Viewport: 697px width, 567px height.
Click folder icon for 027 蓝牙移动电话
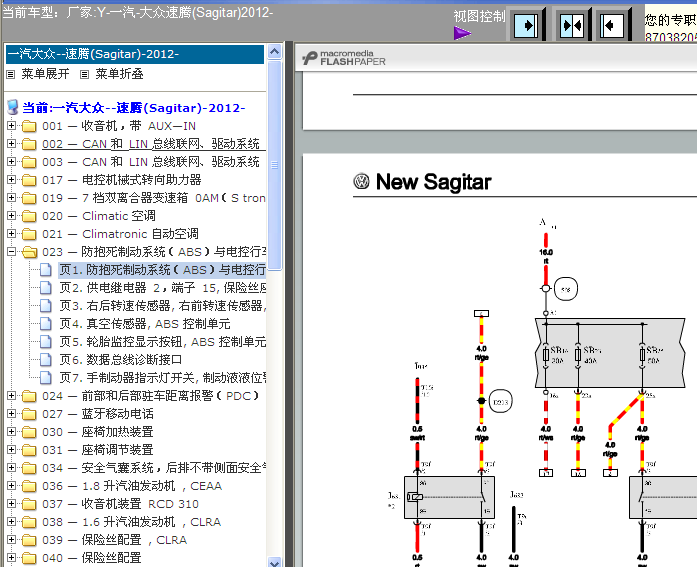(29, 414)
